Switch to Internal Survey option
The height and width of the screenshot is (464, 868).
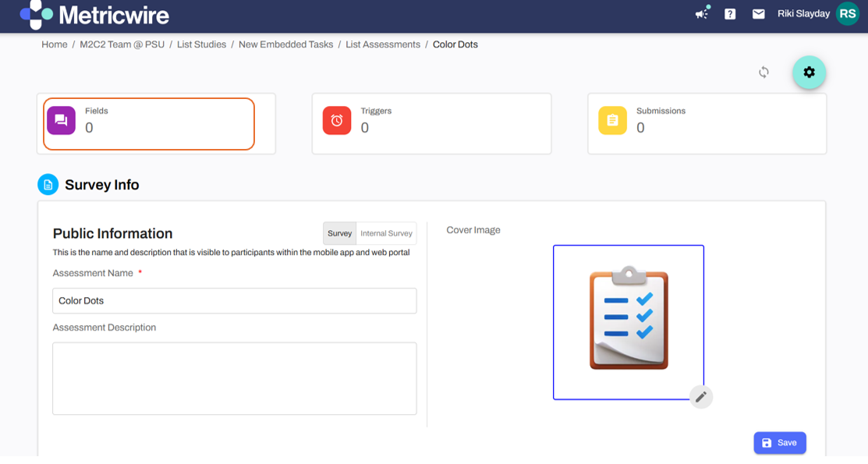tap(386, 233)
